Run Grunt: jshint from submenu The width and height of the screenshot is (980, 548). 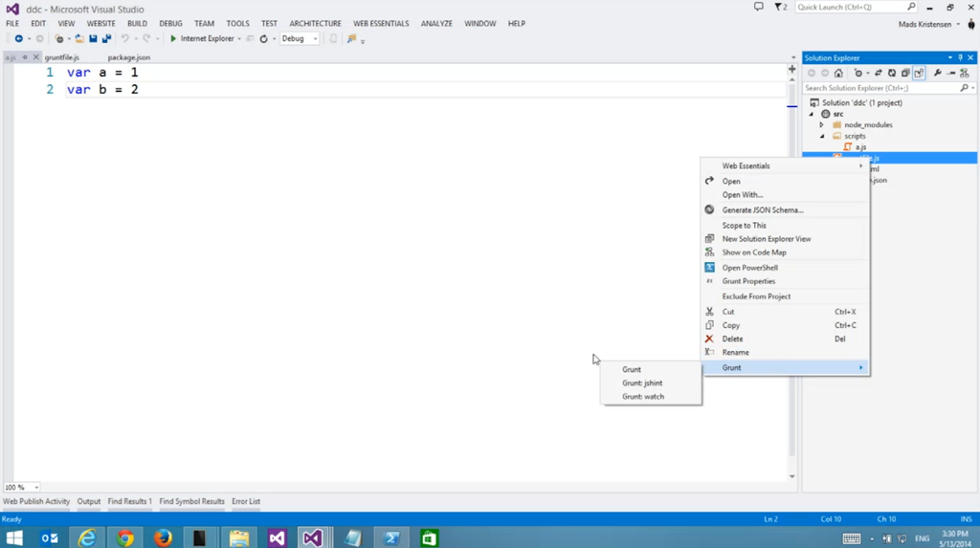[x=651, y=384]
